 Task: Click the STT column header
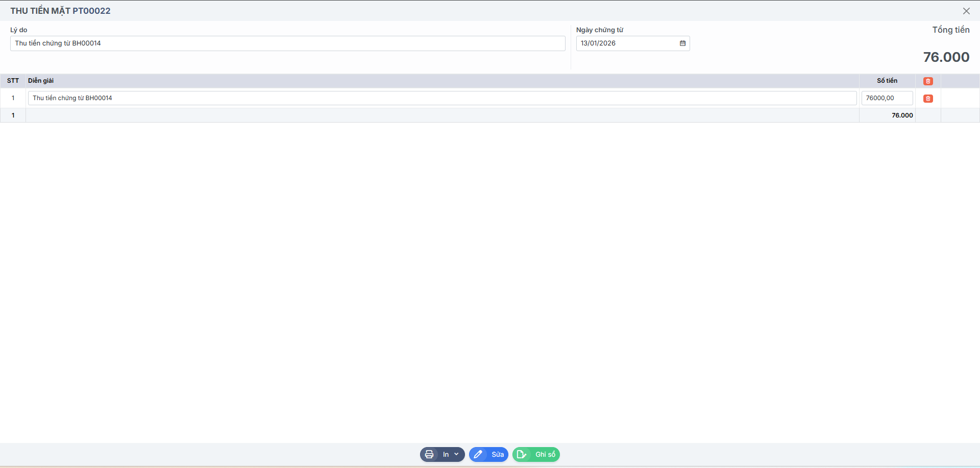[x=13, y=81]
